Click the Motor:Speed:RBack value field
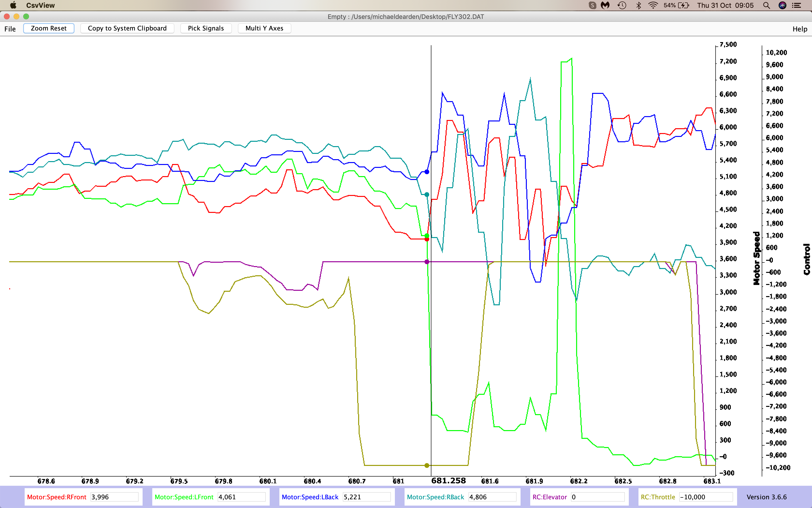Image resolution: width=812 pixels, height=508 pixels. coord(492,497)
